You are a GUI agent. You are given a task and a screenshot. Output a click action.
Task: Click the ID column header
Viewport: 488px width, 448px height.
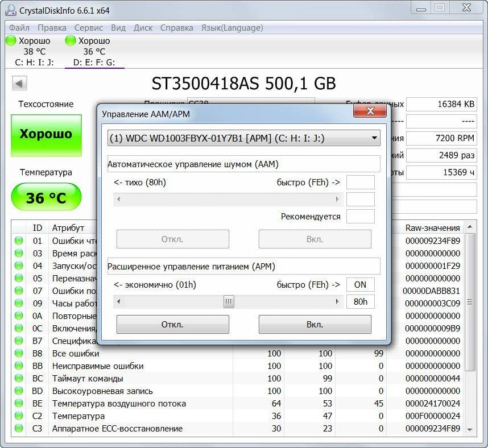pyautogui.click(x=38, y=228)
